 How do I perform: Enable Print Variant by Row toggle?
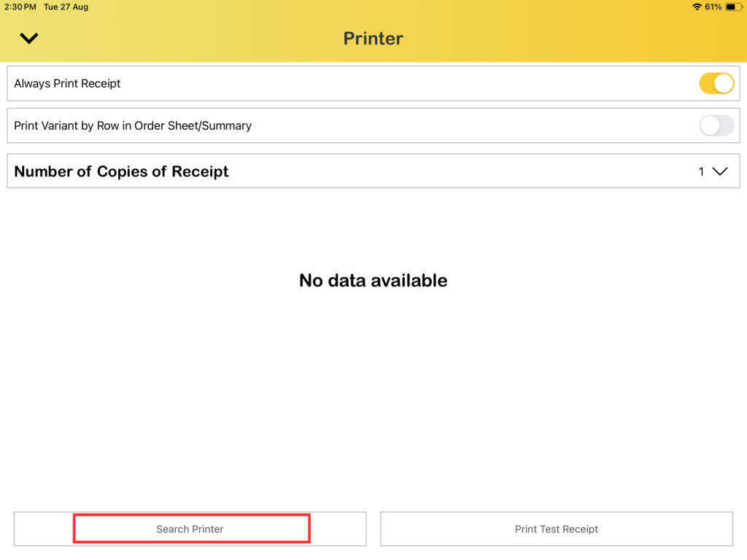tap(716, 125)
